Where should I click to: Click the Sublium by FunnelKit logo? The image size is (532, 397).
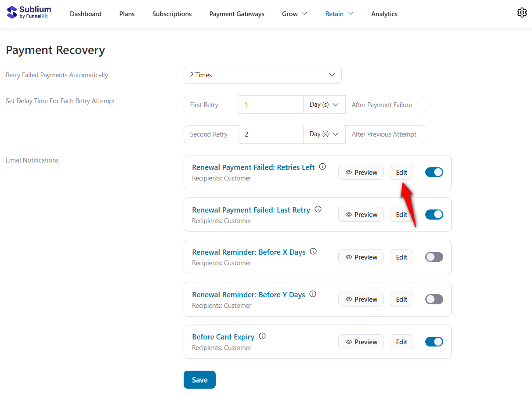click(x=28, y=12)
